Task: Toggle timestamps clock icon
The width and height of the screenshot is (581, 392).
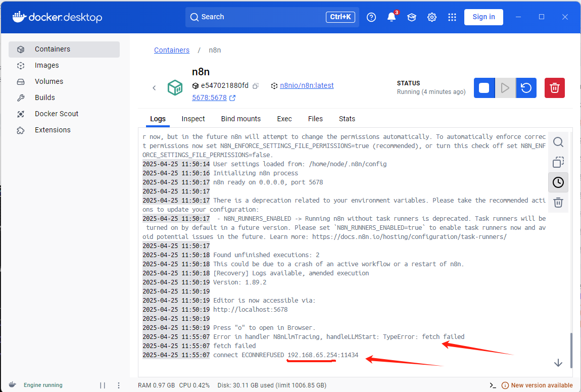Action: point(558,182)
